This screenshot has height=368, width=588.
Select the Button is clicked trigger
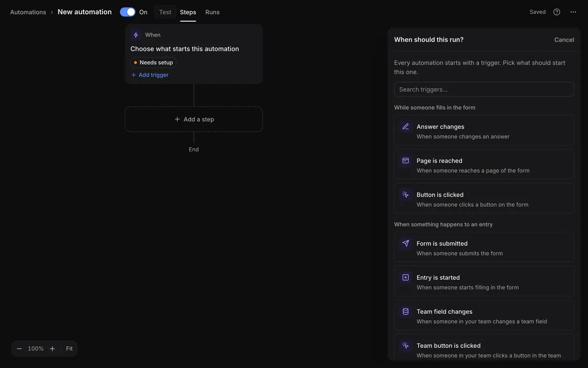484,199
